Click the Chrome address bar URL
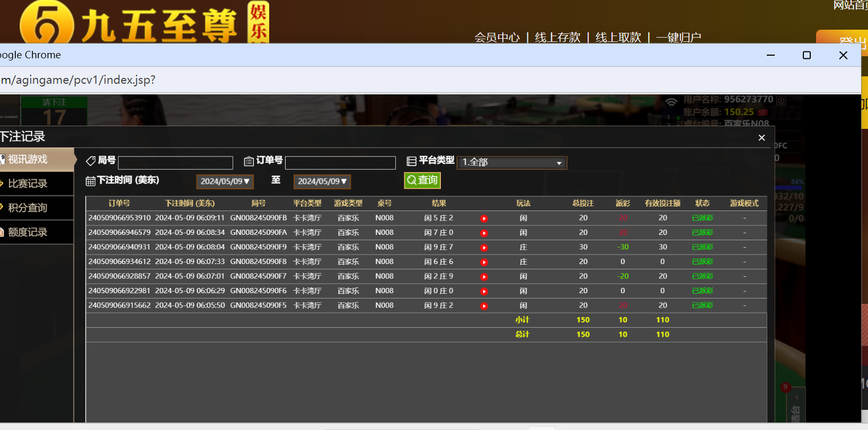 (78, 80)
